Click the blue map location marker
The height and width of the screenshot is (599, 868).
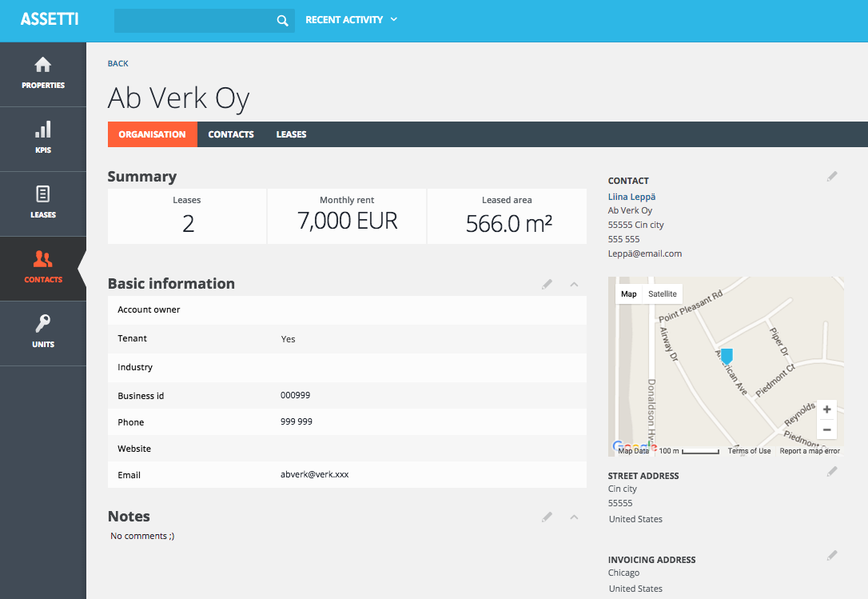(727, 356)
